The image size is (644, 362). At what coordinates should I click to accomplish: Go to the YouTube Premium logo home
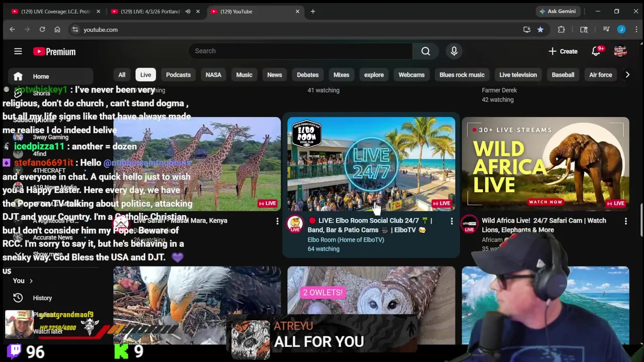pyautogui.click(x=54, y=51)
